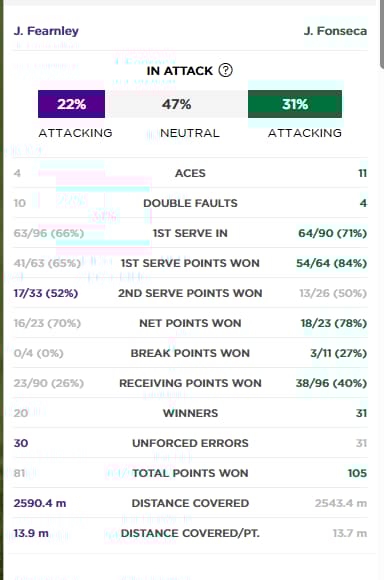Click the DISTANCE COVERED label
The image size is (384, 580).
190,503
